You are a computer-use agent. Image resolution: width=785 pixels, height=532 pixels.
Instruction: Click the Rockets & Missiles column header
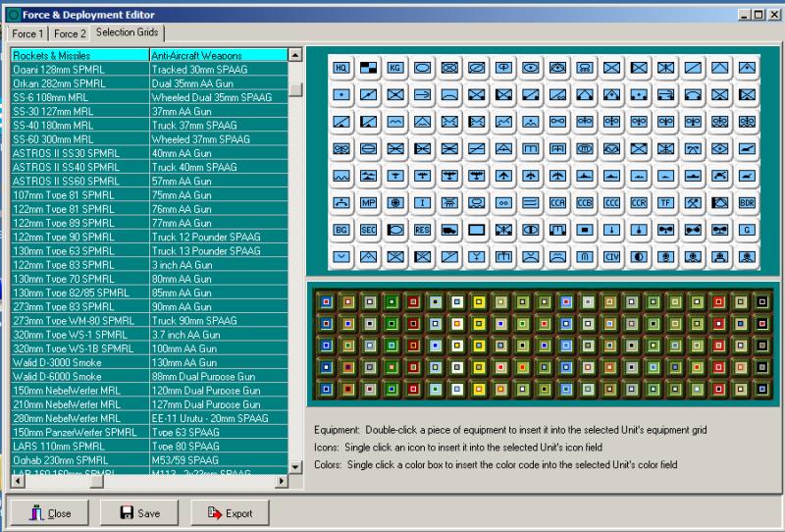point(80,55)
